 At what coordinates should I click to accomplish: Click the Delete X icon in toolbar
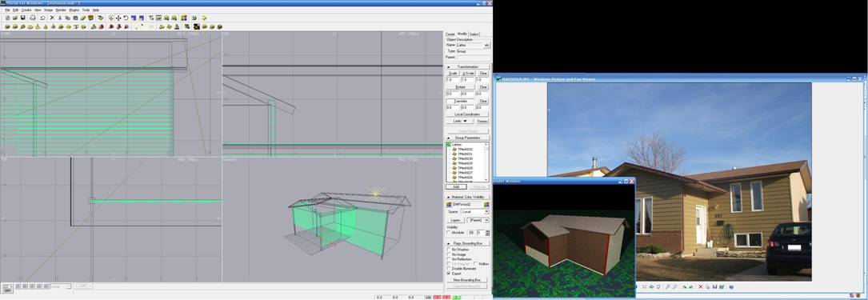point(52,18)
